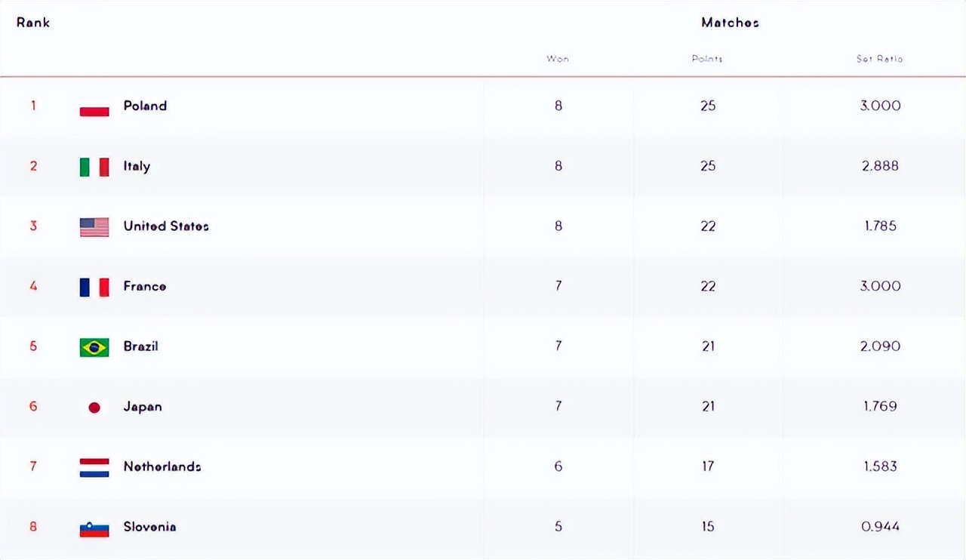The width and height of the screenshot is (966, 560).
Task: Click the Matches group header
Action: pos(730,23)
